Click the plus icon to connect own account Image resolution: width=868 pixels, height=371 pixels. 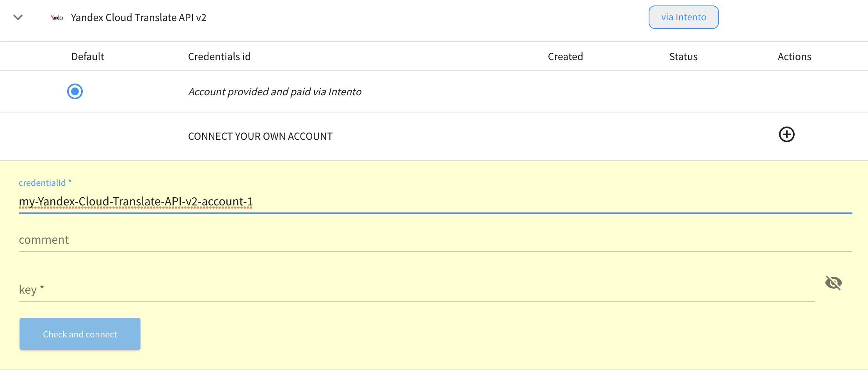(x=786, y=134)
